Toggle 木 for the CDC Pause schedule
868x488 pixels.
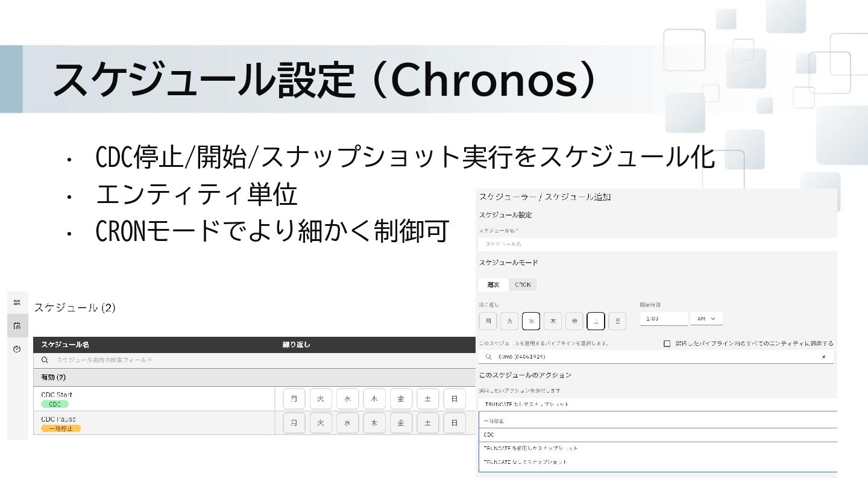tap(374, 423)
